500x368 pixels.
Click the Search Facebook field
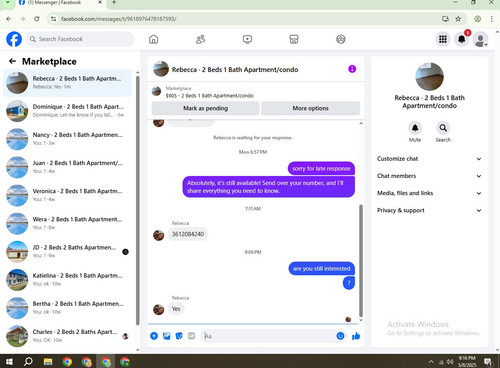pos(80,39)
